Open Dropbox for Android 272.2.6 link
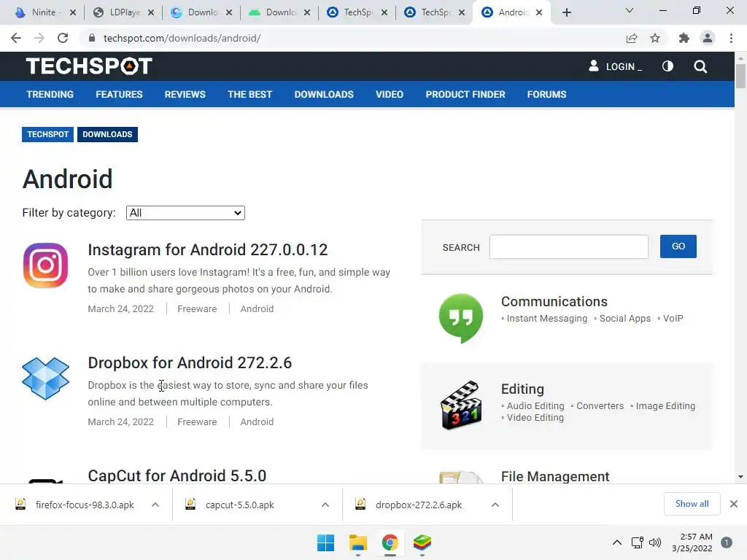 [x=190, y=363]
